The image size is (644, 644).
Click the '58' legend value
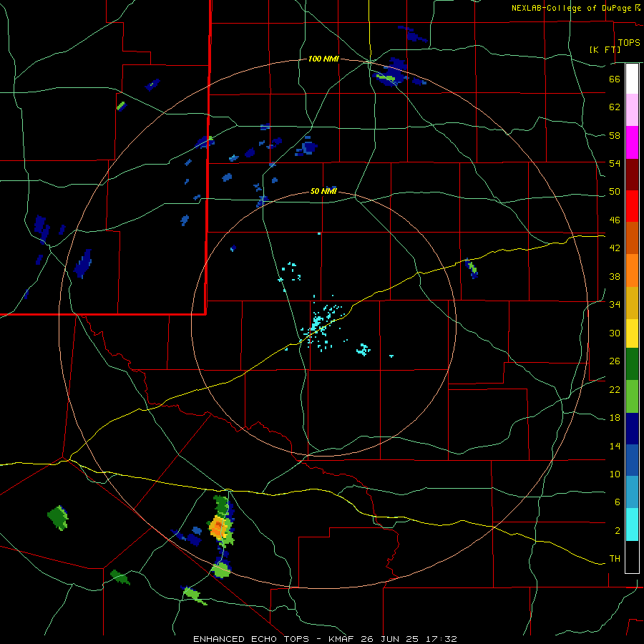615,135
